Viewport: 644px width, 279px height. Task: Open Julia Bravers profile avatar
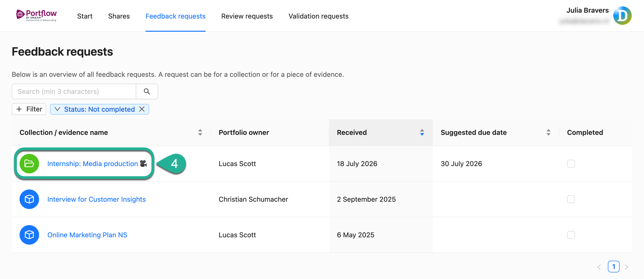(x=622, y=16)
